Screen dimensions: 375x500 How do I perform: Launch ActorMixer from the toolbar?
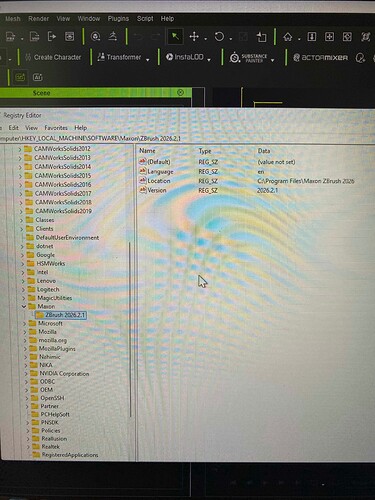(x=321, y=58)
